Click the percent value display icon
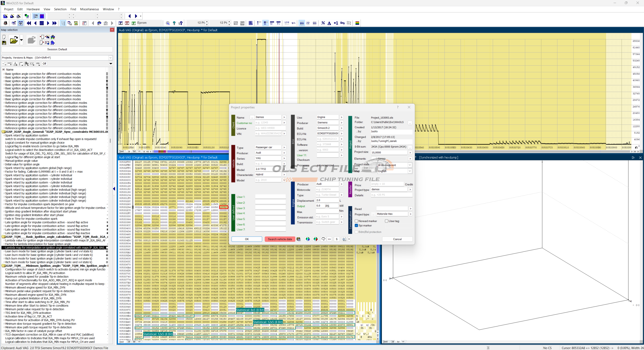The width and height of the screenshot is (644, 350). coord(323,23)
